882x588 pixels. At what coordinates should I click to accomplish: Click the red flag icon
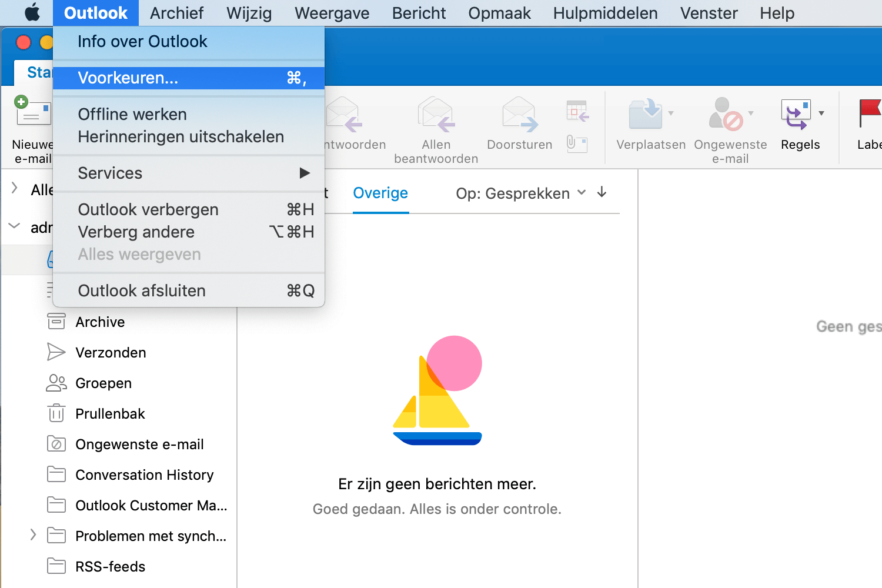870,113
